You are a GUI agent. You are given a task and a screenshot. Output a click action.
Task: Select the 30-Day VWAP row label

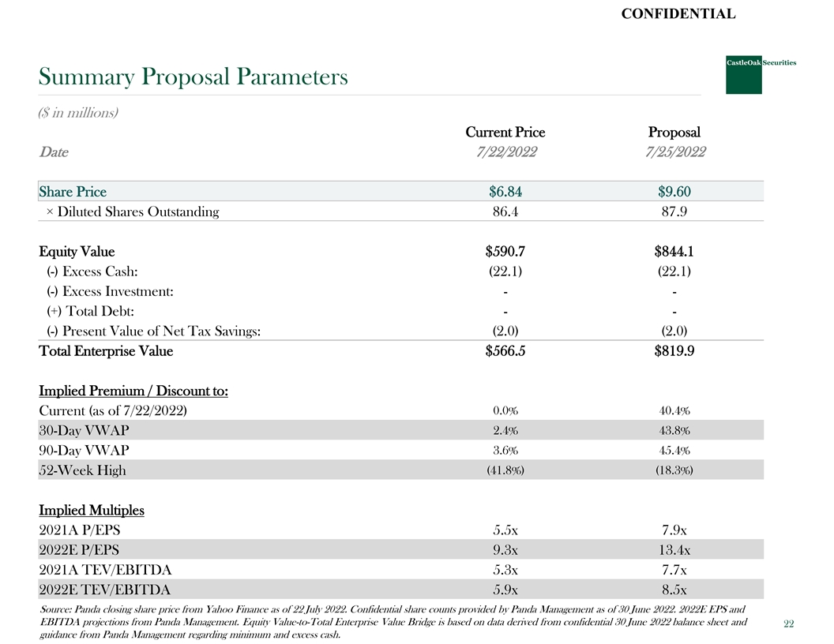pyautogui.click(x=84, y=431)
